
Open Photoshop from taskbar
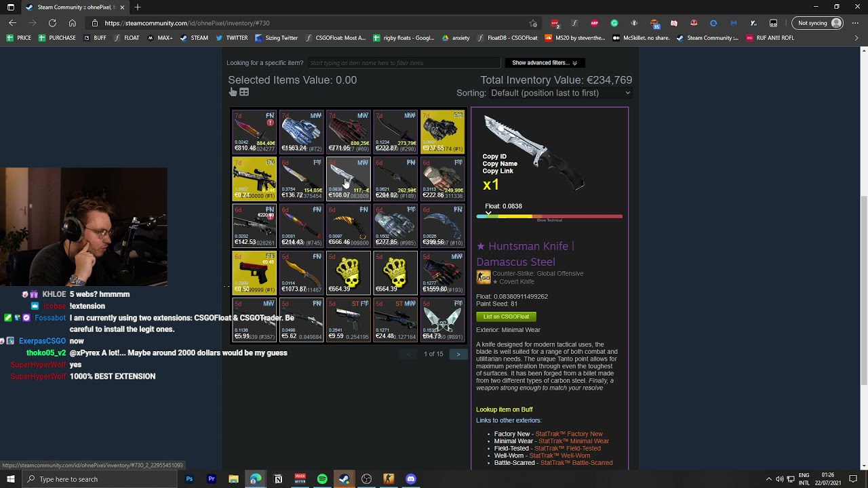pyautogui.click(x=189, y=479)
